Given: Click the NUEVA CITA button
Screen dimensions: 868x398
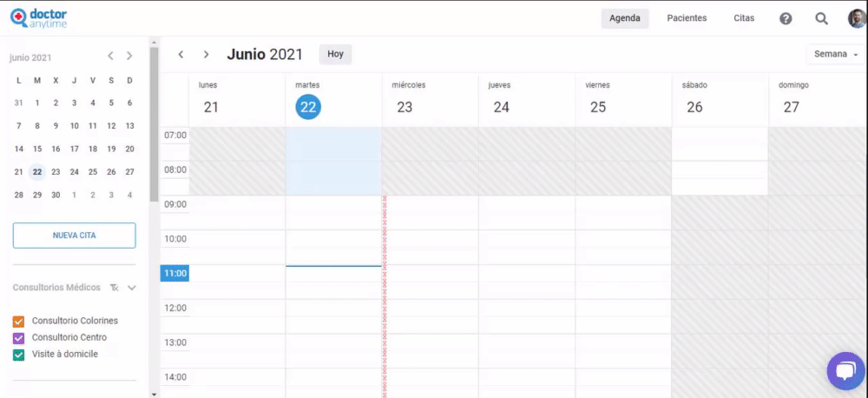Looking at the screenshot, I should tap(74, 235).
